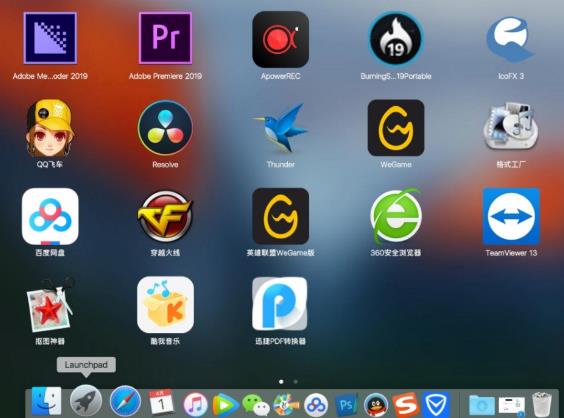Launch 迅捷PDF转换器
564x418 pixels.
(280, 304)
